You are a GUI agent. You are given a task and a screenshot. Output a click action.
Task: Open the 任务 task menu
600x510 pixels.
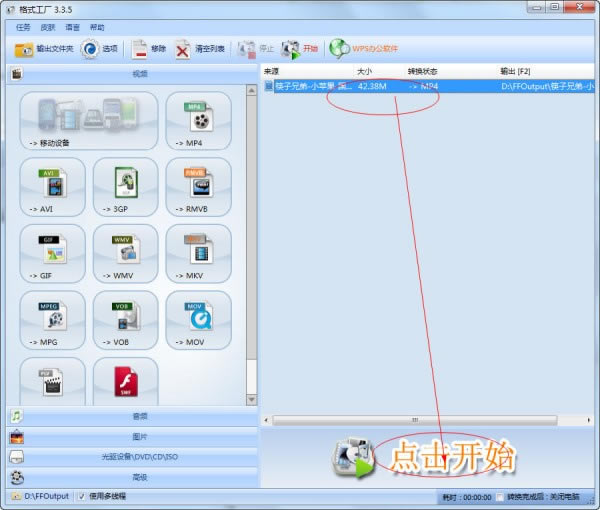coord(23,27)
